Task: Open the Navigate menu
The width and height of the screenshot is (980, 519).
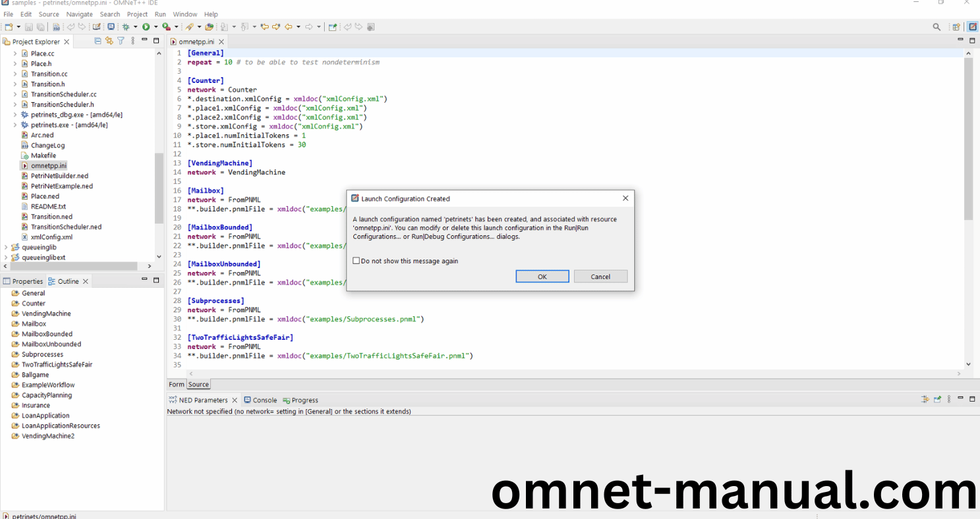Action: [x=79, y=14]
